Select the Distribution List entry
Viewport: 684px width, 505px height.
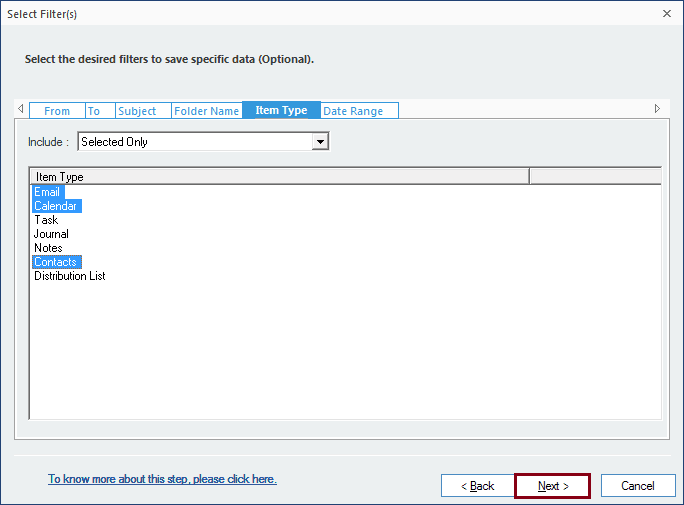pos(70,276)
